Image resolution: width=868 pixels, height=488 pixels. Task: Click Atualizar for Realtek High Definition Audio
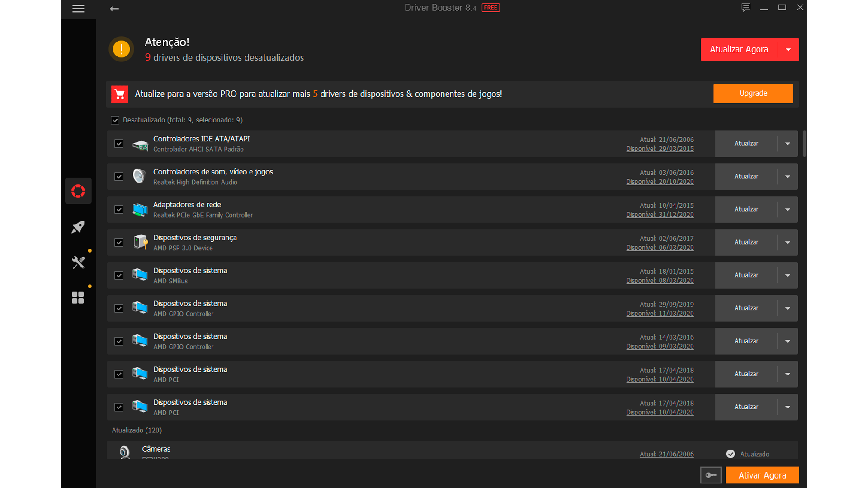746,177
